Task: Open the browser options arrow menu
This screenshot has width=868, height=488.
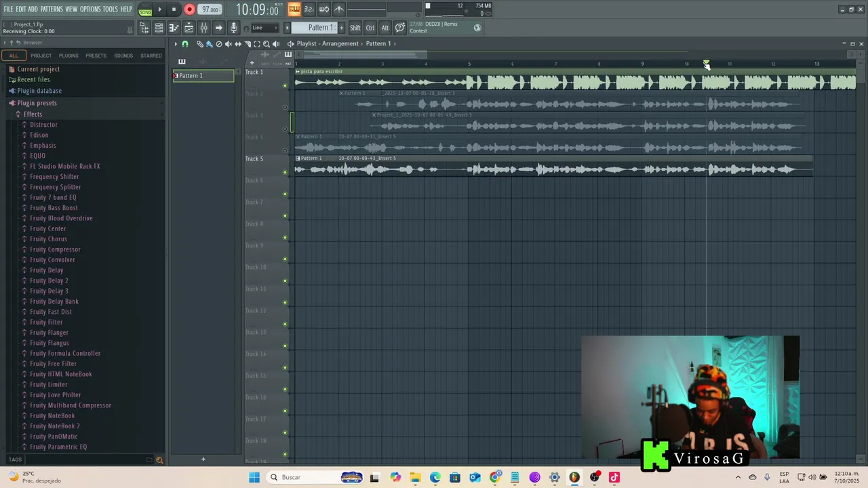Action: point(4,43)
